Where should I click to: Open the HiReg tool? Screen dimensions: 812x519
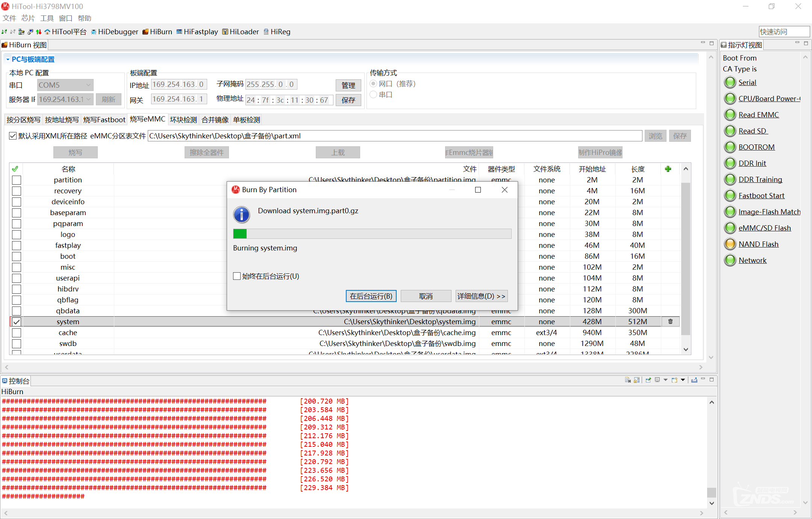pyautogui.click(x=277, y=32)
